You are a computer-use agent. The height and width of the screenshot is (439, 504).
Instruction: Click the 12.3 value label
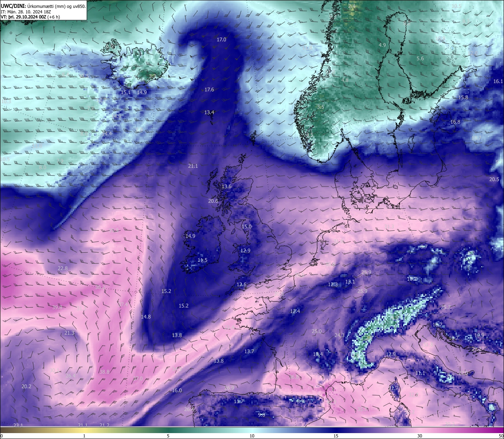click(333, 284)
